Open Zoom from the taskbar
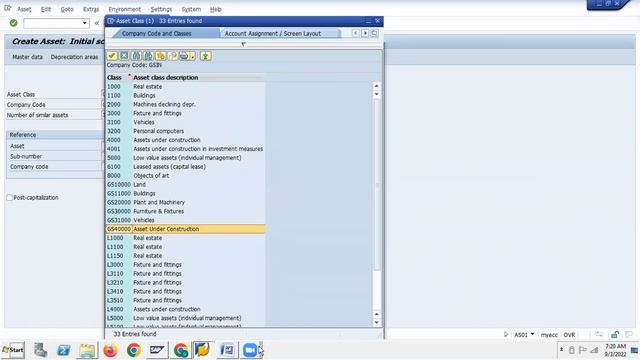Viewport: 640px width, 360px height. point(250,350)
